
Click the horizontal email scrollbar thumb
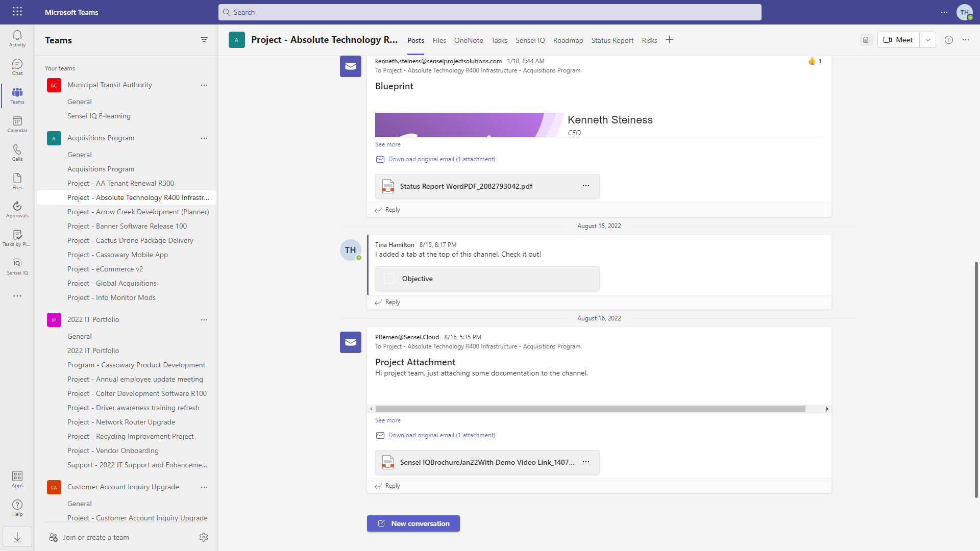[591, 409]
